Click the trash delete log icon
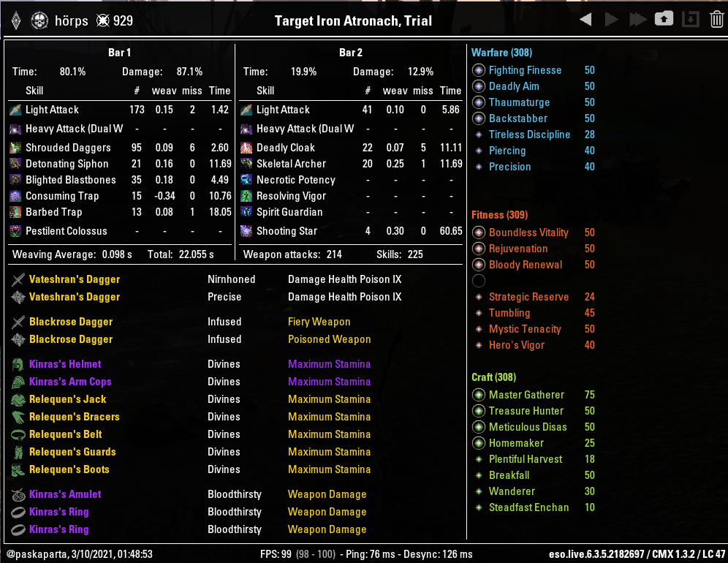Image resolution: width=728 pixels, height=563 pixels. (x=716, y=20)
